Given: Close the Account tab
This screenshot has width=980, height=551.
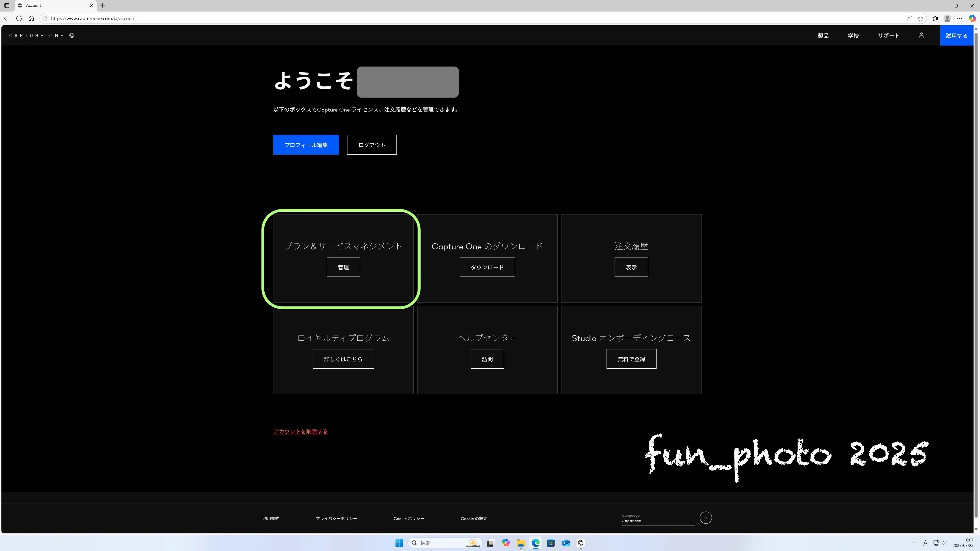Looking at the screenshot, I should click(91, 5).
